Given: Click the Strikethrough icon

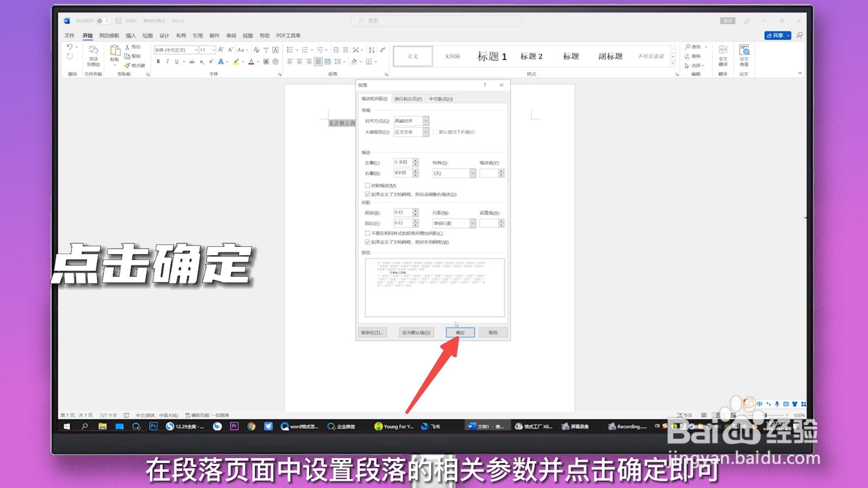Looking at the screenshot, I should (192, 62).
